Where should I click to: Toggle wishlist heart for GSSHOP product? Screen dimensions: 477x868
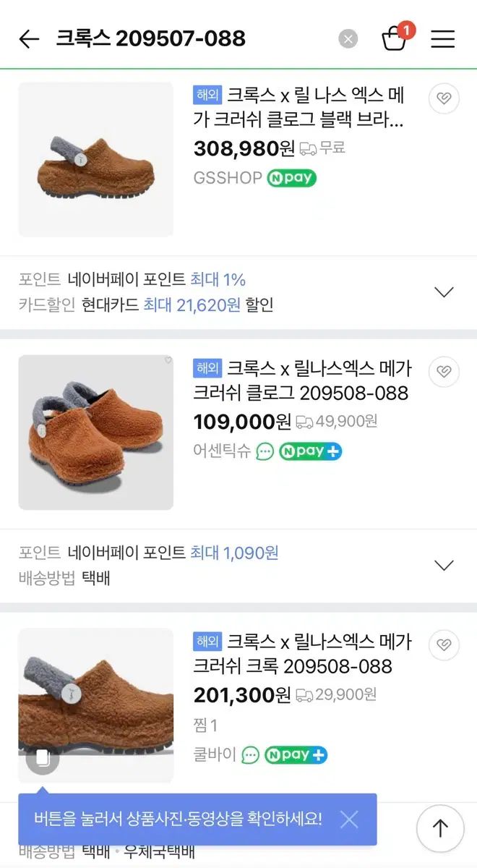pos(444,99)
